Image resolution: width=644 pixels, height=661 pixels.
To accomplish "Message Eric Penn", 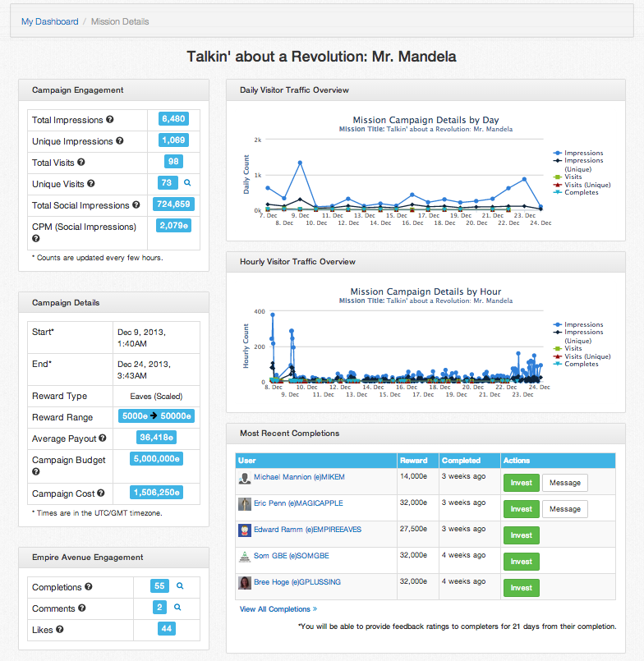I will [x=564, y=509].
